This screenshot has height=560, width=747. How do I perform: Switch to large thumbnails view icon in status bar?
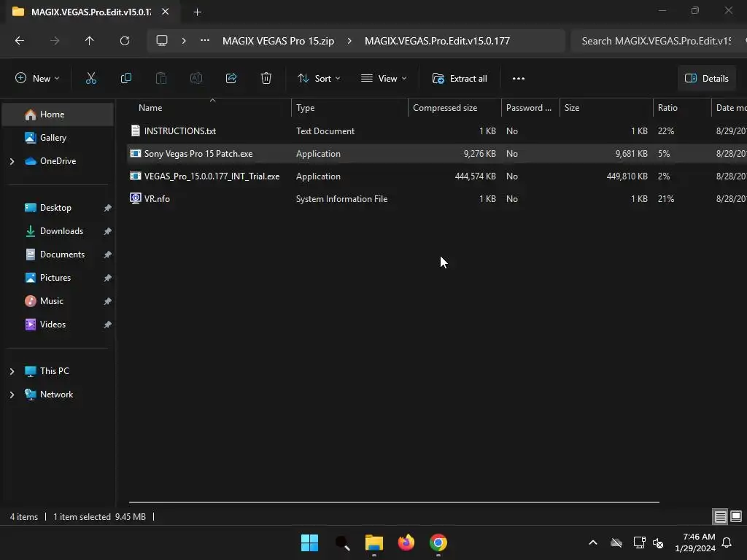pos(736,517)
